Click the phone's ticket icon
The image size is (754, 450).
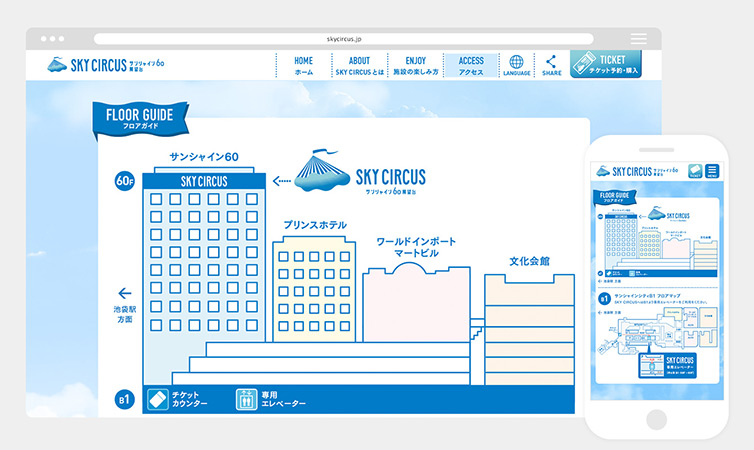tap(695, 171)
